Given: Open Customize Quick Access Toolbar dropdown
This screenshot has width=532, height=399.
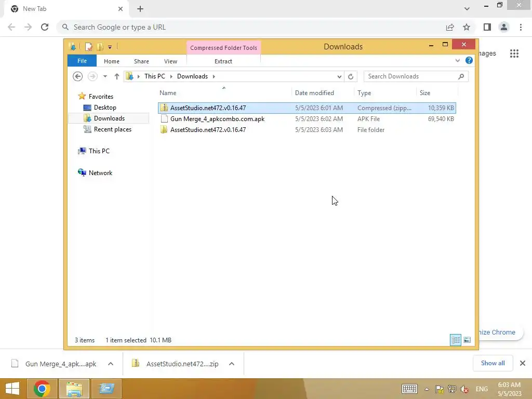Looking at the screenshot, I should click(110, 47).
